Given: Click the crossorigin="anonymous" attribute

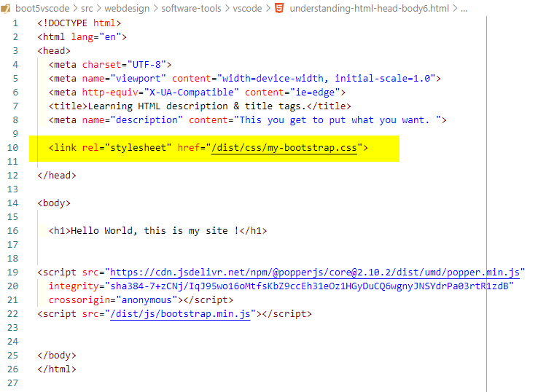Looking at the screenshot, I should pyautogui.click(x=113, y=300).
